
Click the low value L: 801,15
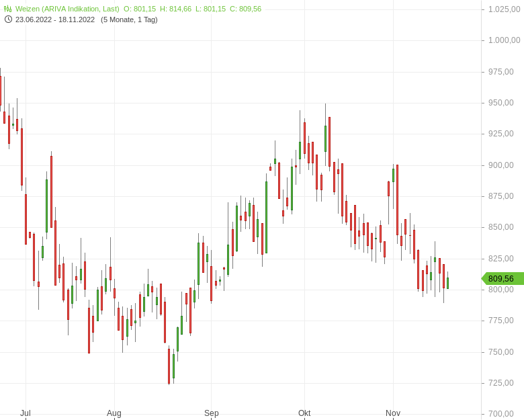210,9
